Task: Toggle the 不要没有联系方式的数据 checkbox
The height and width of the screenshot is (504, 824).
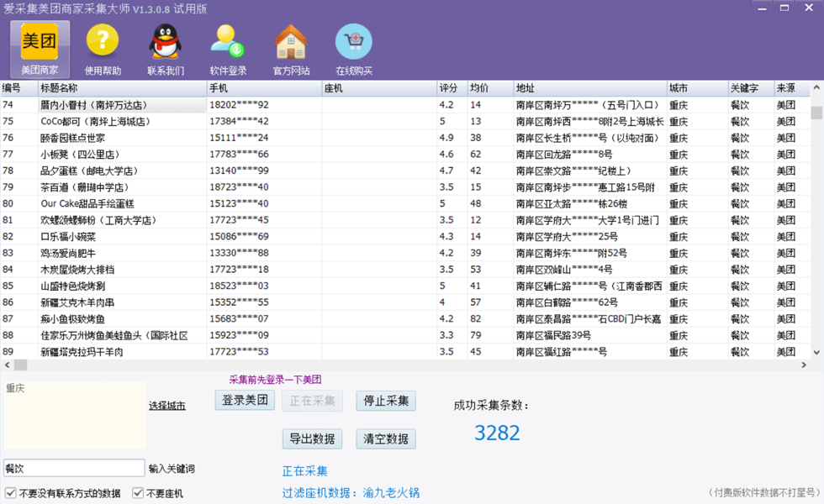Action: click(10, 493)
